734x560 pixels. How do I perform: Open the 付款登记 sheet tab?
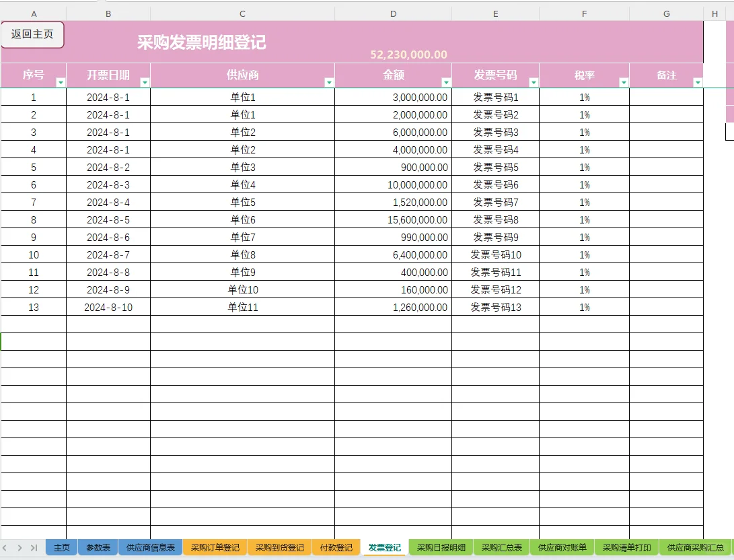(336, 547)
